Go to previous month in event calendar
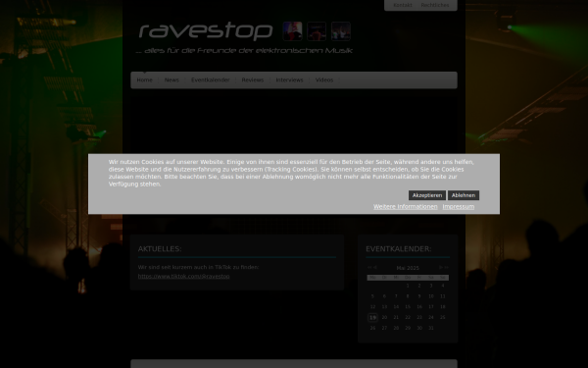 coord(375,267)
